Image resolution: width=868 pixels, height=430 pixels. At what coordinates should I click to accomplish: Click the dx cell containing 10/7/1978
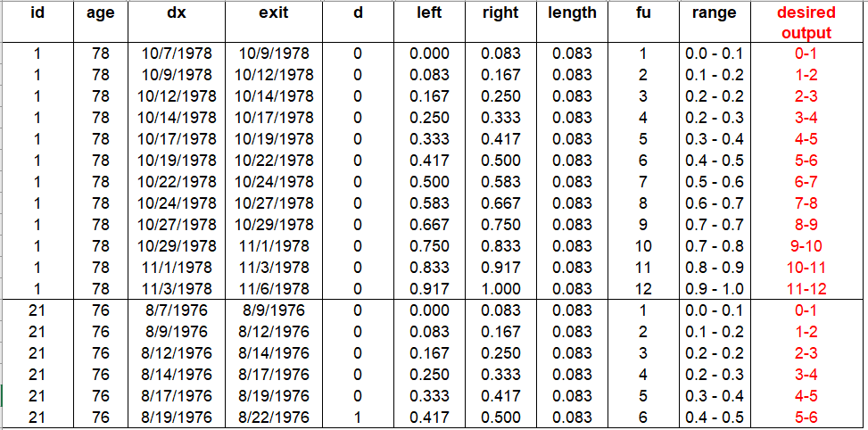178,54
